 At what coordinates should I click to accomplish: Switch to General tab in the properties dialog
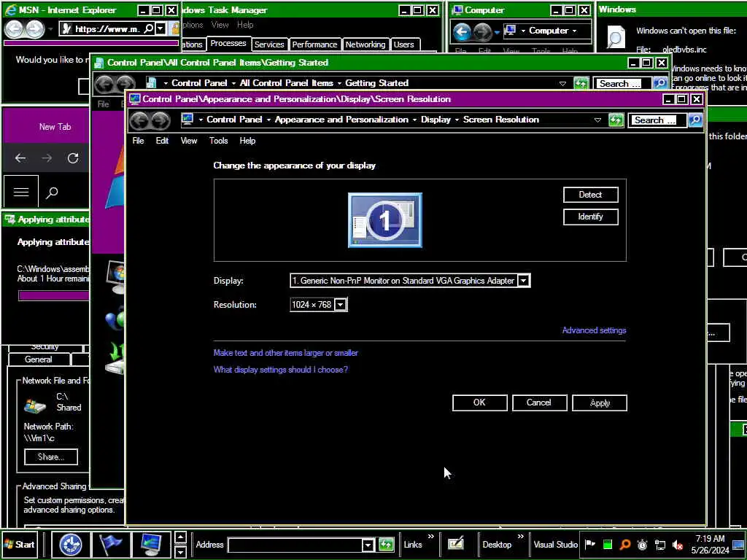[x=39, y=359]
